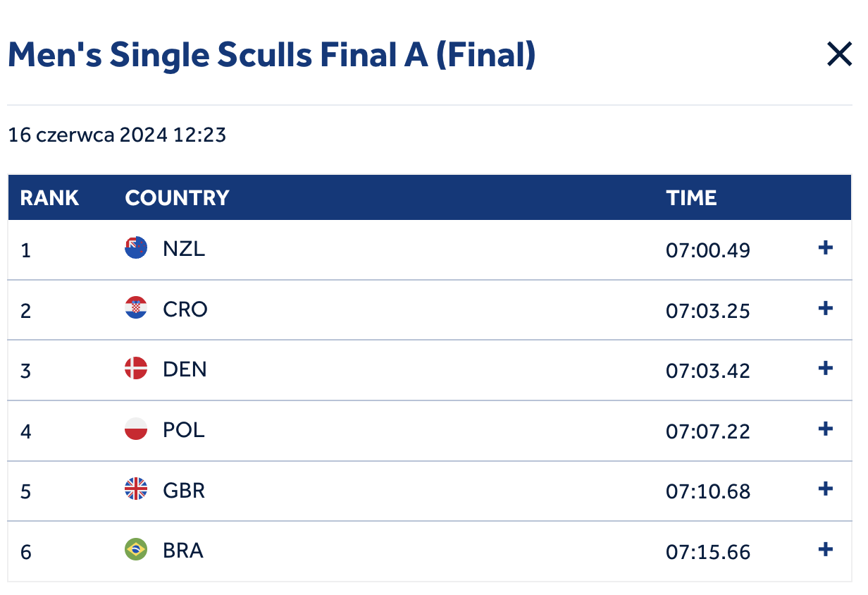Expand the GBR result row details

[826, 489]
